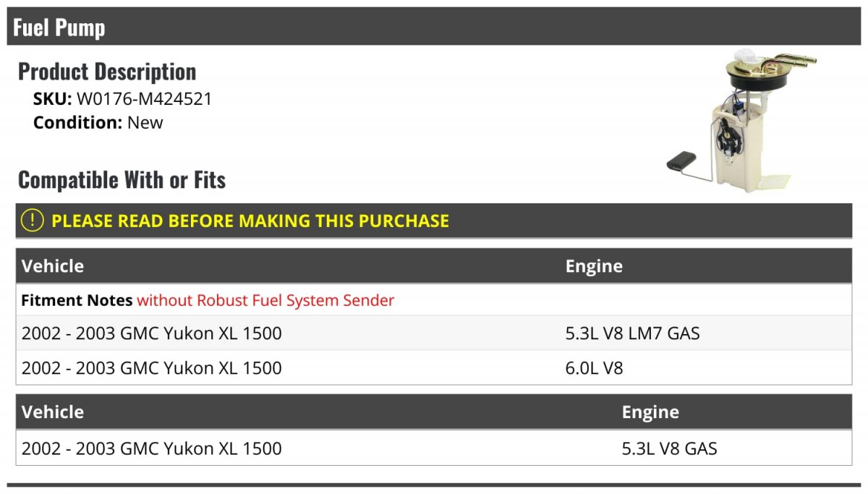
Task: Select the 5.3L V8 LM7 GAS row
Action: pyautogui.click(x=434, y=333)
